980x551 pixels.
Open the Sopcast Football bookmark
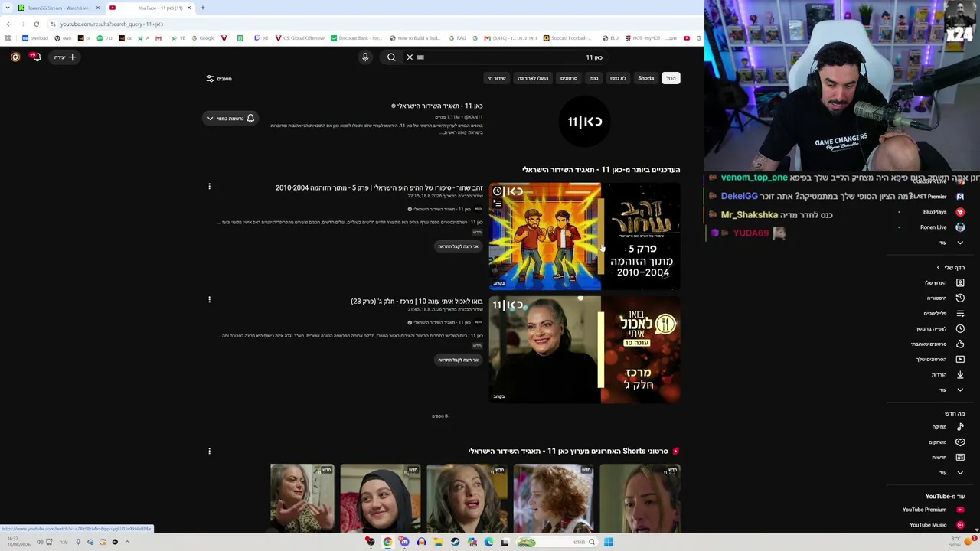569,38
